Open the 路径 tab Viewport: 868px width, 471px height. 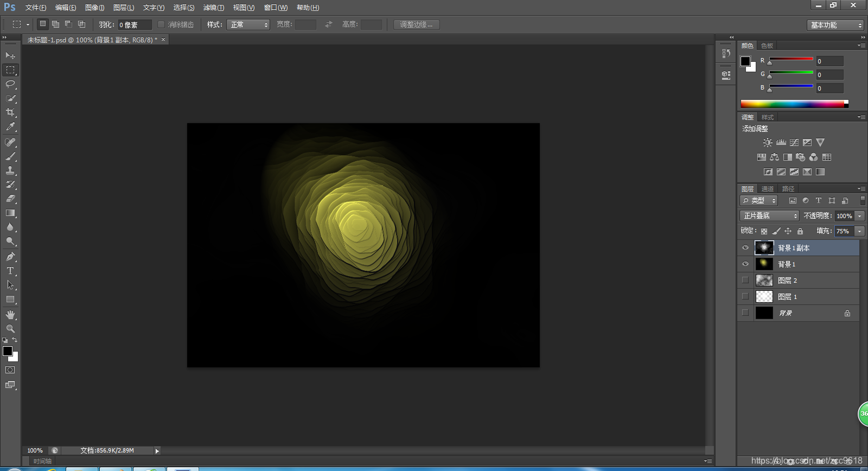(x=788, y=189)
